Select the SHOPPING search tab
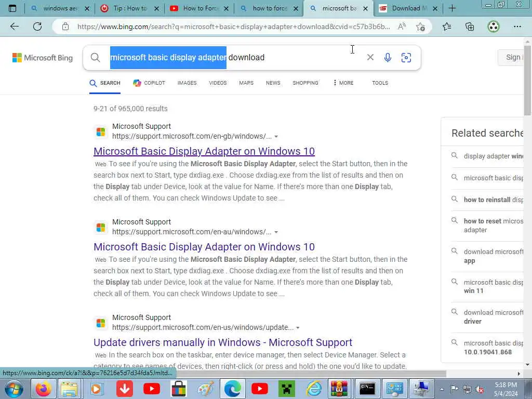Viewport: 532px width, 399px height. [305, 83]
